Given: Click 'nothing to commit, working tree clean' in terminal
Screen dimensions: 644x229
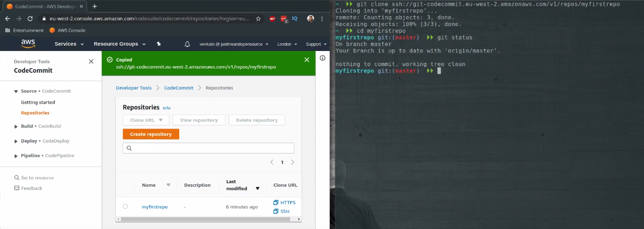Looking at the screenshot, I should tap(400, 64).
